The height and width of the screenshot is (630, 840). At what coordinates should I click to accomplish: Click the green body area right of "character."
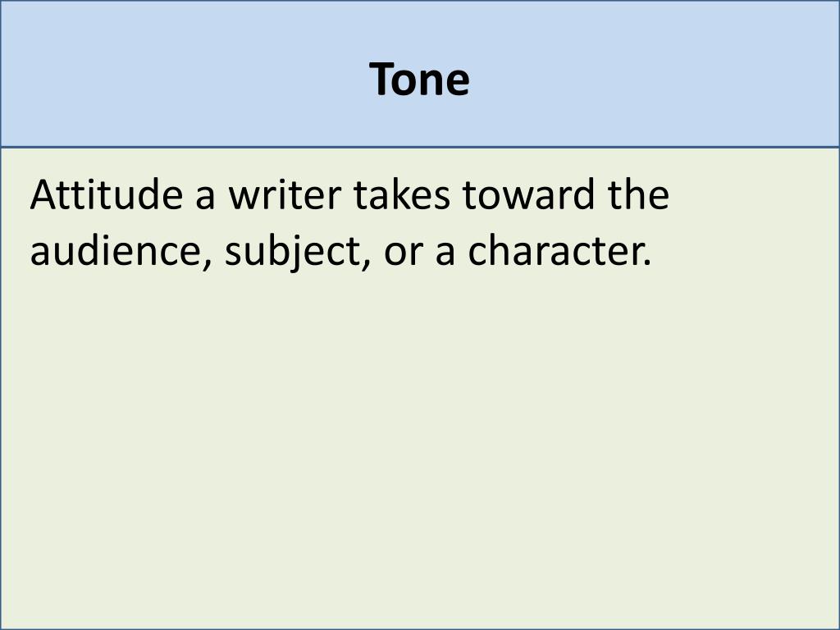pyautogui.click(x=746, y=251)
